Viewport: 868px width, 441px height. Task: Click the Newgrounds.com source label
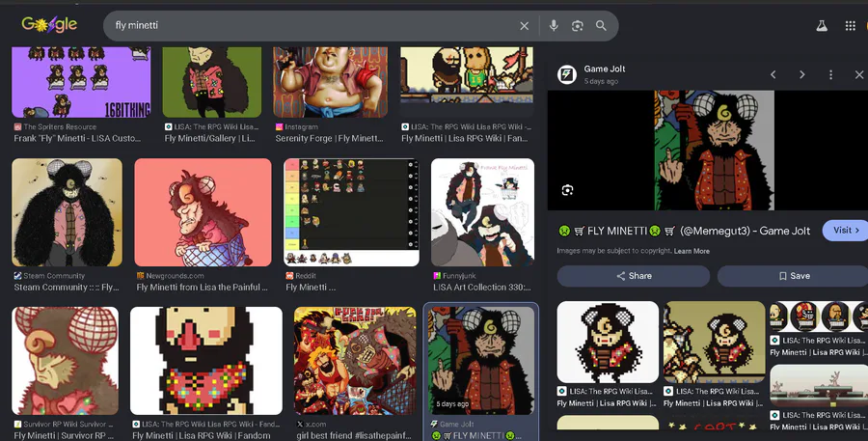click(175, 276)
